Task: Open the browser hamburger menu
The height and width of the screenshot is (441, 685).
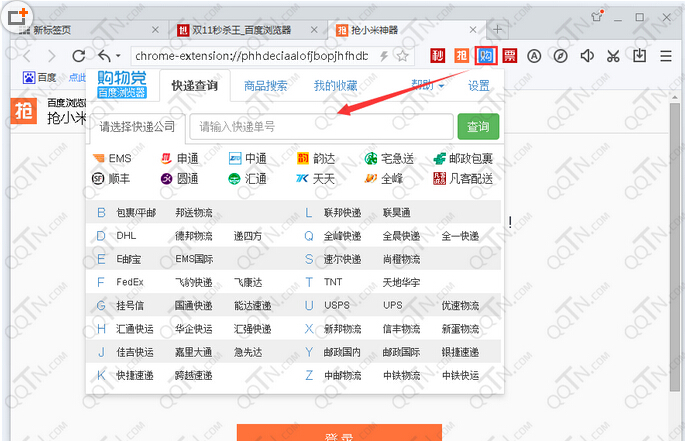Action: (x=665, y=56)
